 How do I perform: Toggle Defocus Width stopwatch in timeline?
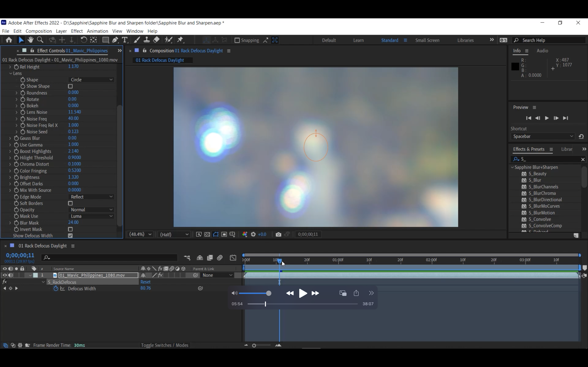[56, 288]
